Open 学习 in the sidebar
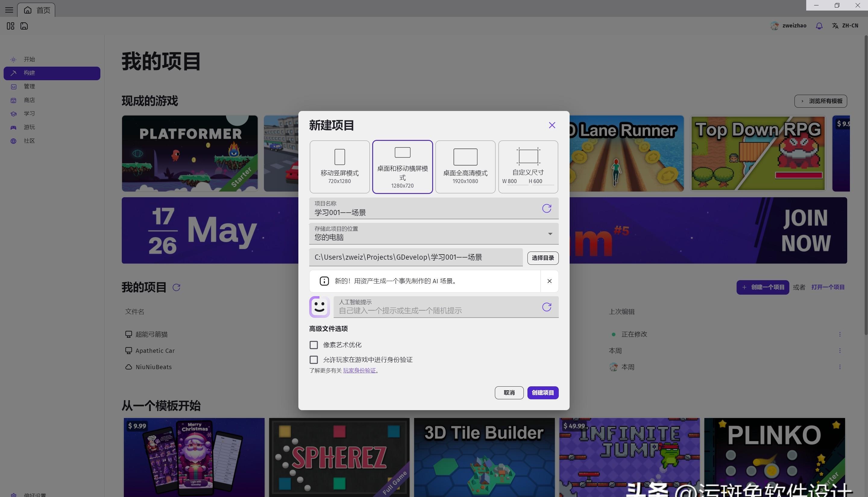This screenshot has width=868, height=497. point(52,114)
